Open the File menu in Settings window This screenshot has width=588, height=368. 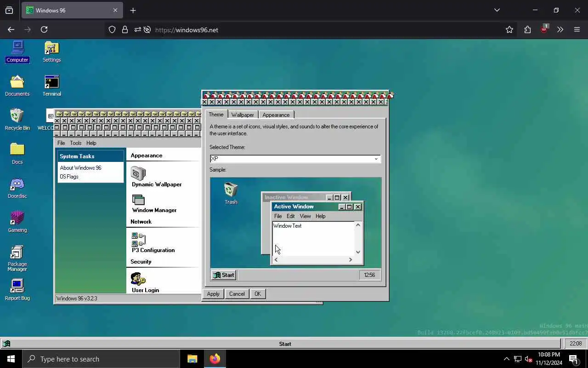[61, 143]
